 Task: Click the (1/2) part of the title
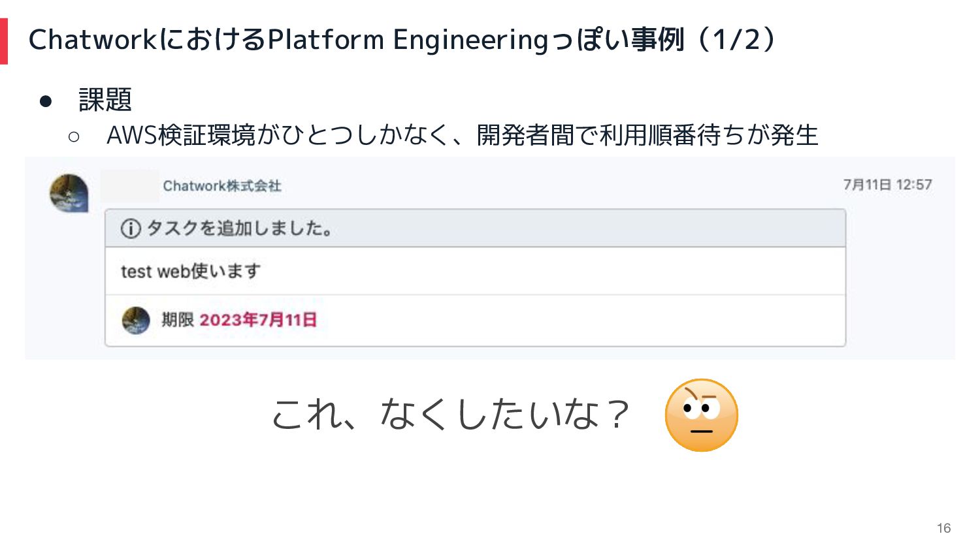pyautogui.click(x=736, y=40)
